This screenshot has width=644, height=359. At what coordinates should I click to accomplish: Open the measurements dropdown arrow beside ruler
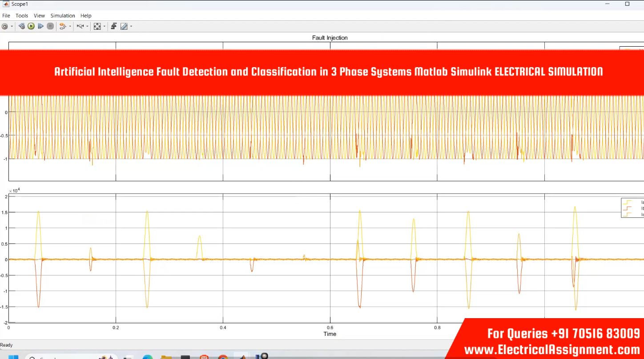(x=131, y=26)
